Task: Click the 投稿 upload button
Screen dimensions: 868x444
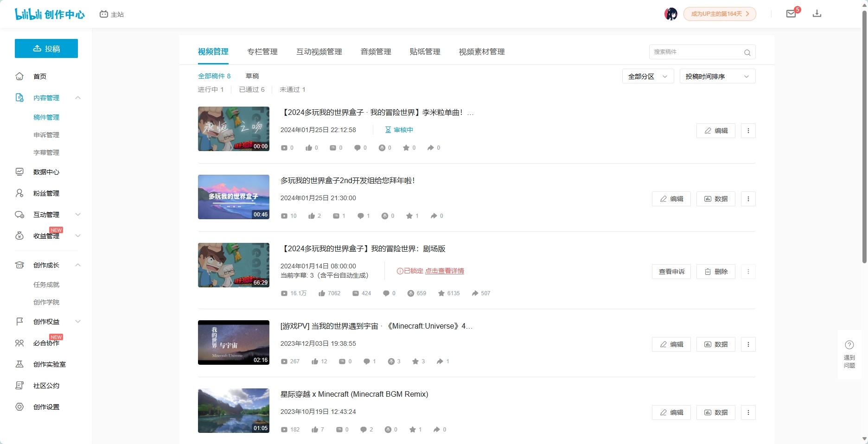Action: click(46, 49)
